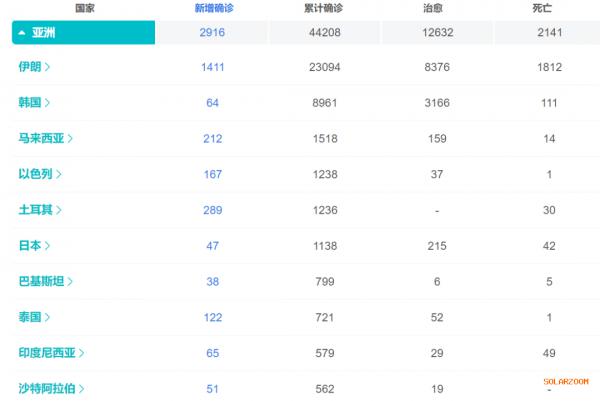Select Iran recovered value 8376
This screenshot has width=600, height=401.
pyautogui.click(x=437, y=67)
